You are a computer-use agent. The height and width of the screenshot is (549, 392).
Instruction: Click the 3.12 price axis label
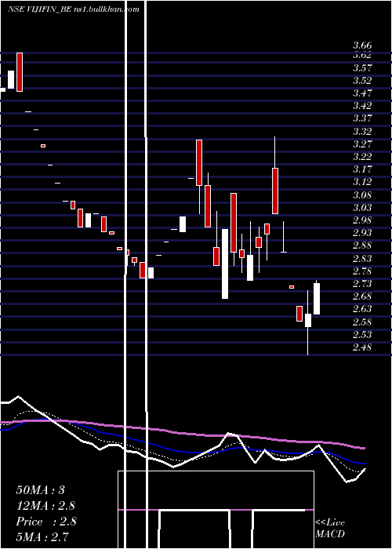coord(362,182)
